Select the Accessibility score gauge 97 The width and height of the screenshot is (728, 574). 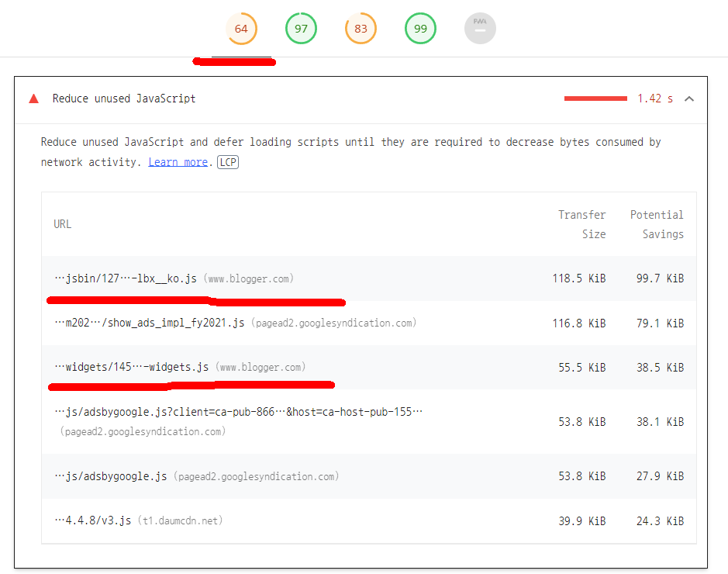pyautogui.click(x=301, y=29)
